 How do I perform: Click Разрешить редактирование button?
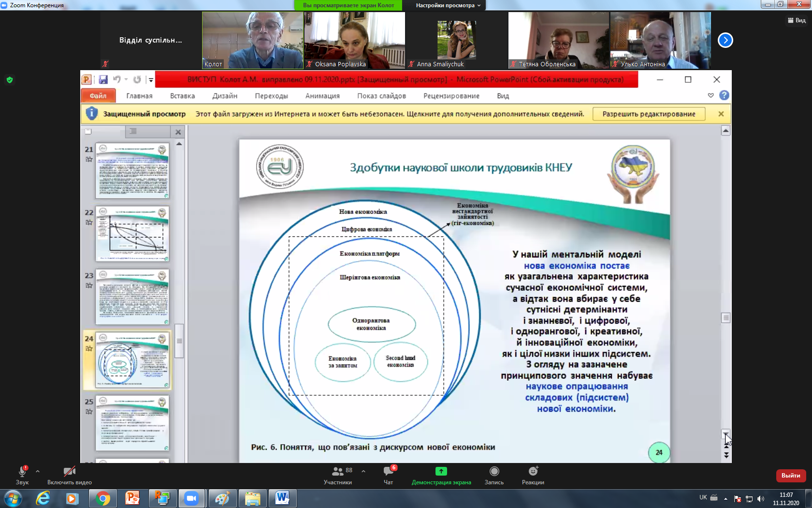click(649, 114)
